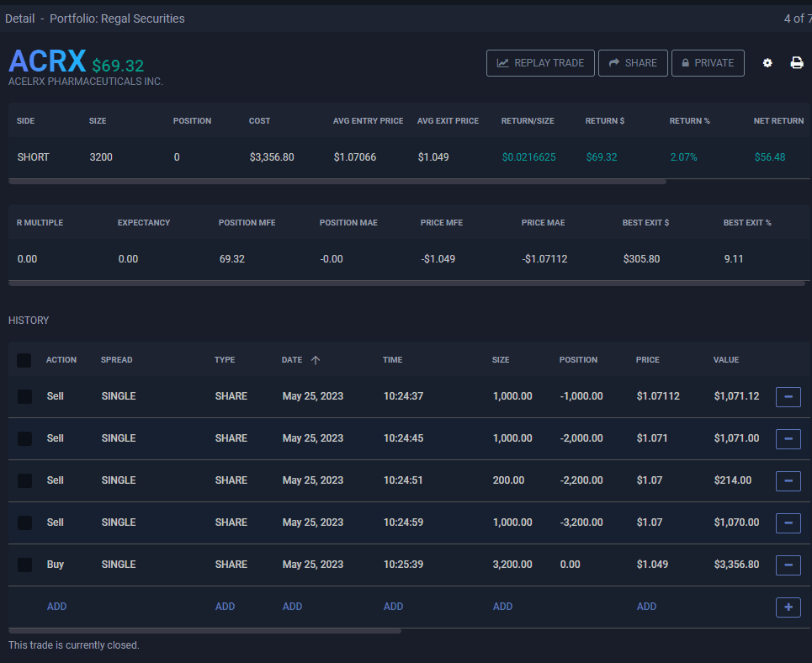Remove the 10:24:45 Sell row with minus

tap(788, 438)
